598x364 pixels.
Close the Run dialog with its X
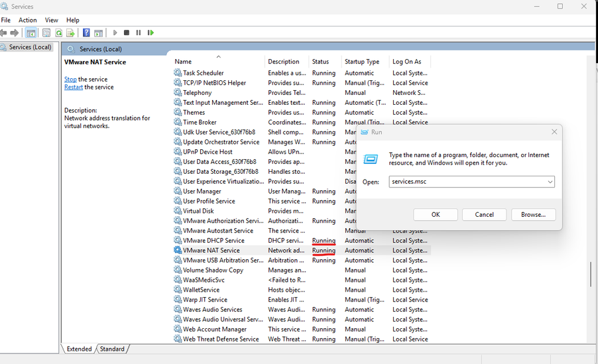point(554,132)
